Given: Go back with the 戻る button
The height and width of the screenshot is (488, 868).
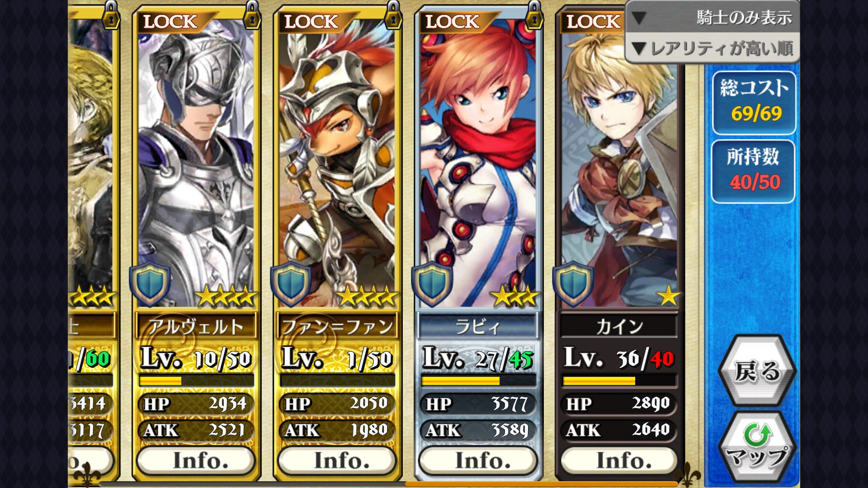Looking at the screenshot, I should [757, 371].
